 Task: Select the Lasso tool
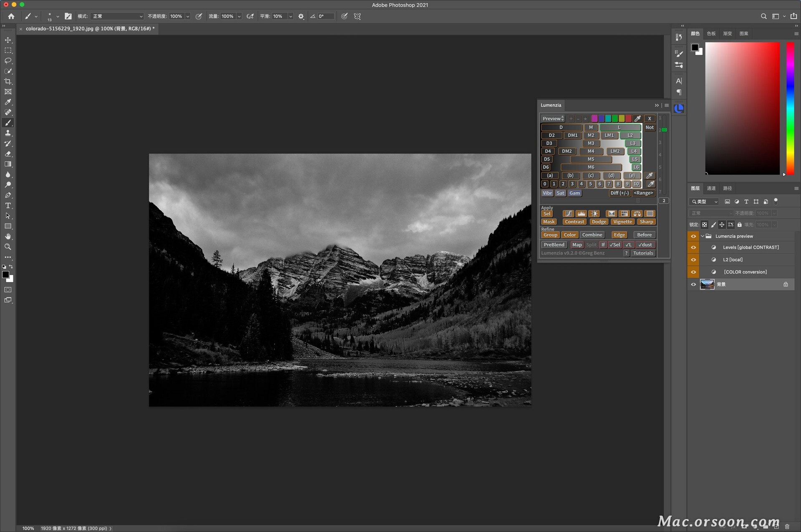click(8, 60)
